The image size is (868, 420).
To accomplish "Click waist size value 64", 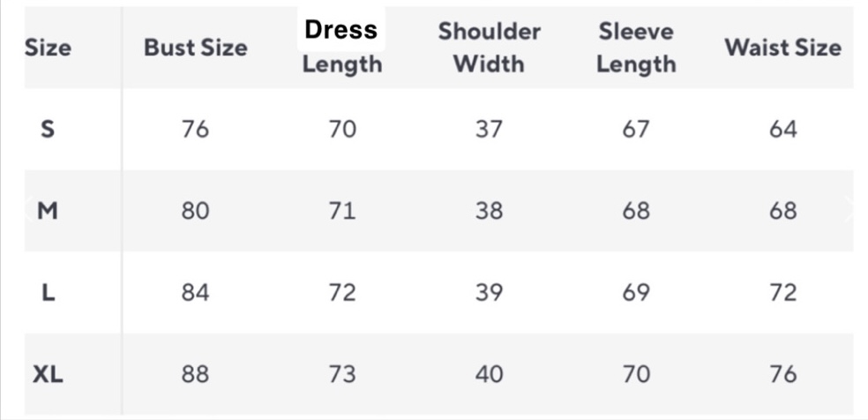I will [x=782, y=130].
